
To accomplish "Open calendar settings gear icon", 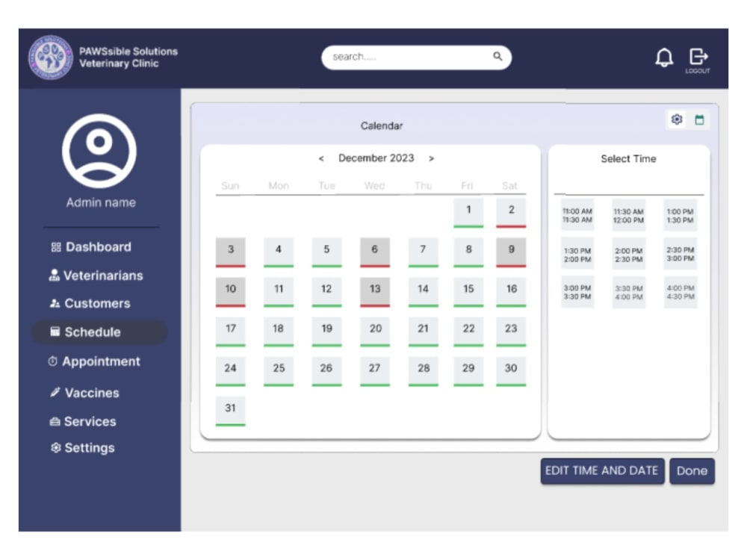I will click(677, 119).
